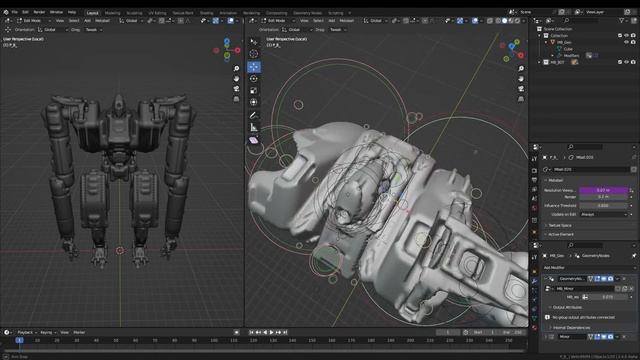Click the pan hand icon in left viewport
The image size is (640, 360).
(x=236, y=79)
